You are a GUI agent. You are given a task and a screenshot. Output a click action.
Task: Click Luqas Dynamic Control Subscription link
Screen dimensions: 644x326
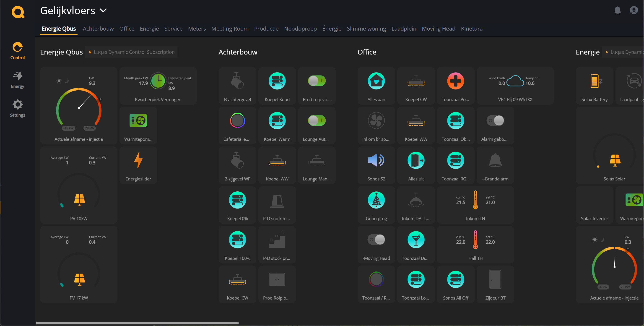(131, 52)
